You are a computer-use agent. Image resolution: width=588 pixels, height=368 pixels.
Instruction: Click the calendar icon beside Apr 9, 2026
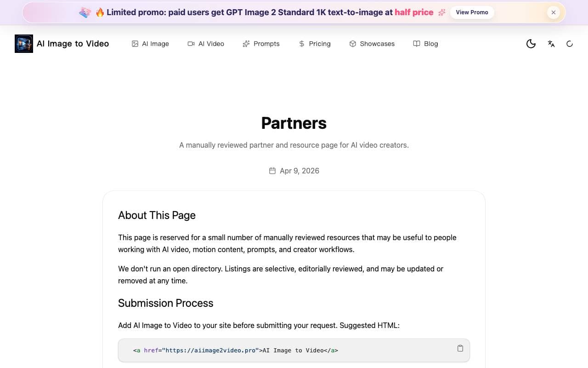coord(272,171)
